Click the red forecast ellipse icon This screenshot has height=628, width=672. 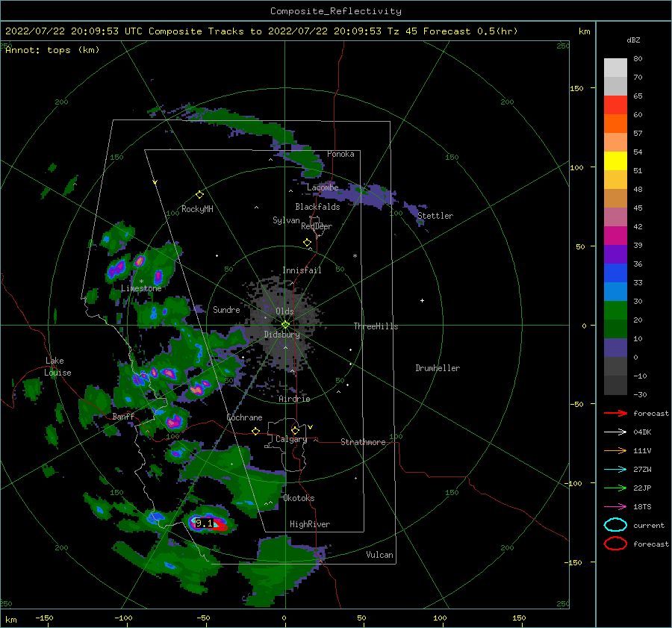click(615, 544)
